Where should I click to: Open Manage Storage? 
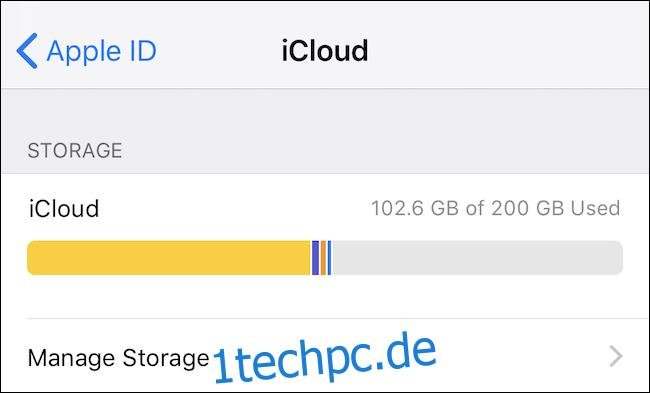click(325, 357)
